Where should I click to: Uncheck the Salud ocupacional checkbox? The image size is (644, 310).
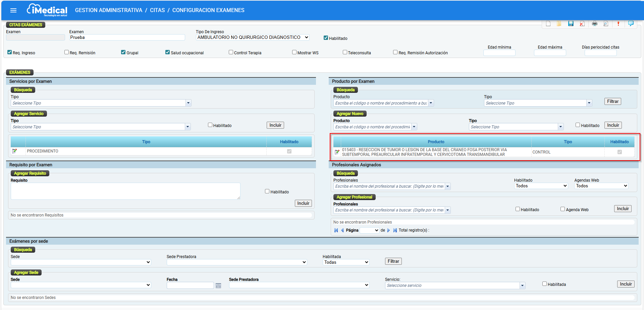point(167,52)
